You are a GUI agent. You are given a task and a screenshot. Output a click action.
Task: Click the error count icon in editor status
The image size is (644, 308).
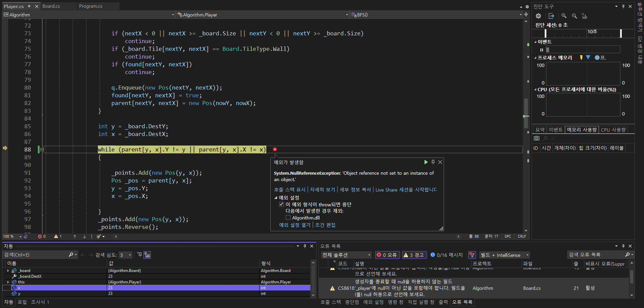40,236
